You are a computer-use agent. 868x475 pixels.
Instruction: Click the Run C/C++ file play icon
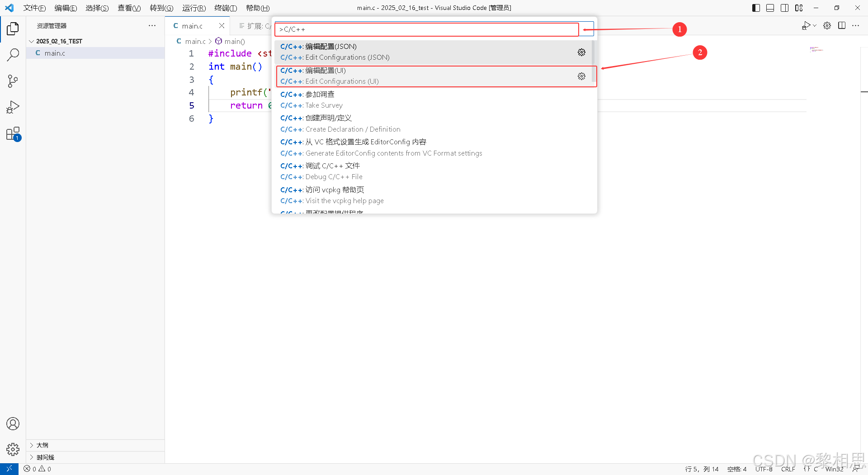point(806,26)
